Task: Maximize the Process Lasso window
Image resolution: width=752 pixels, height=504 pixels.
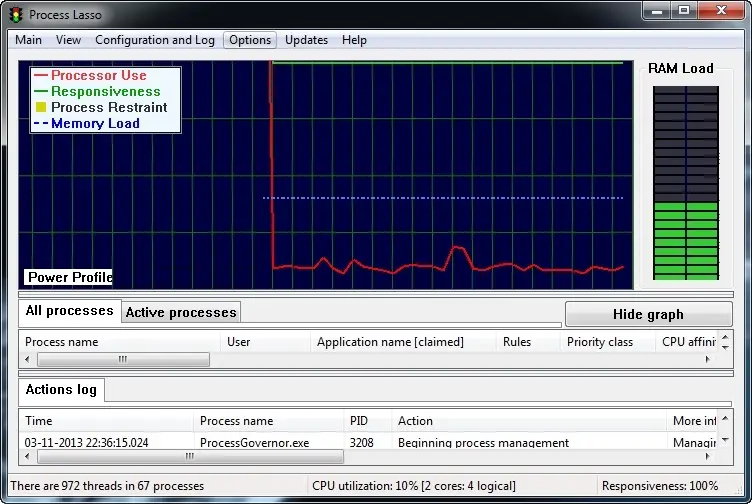Action: [x=684, y=11]
